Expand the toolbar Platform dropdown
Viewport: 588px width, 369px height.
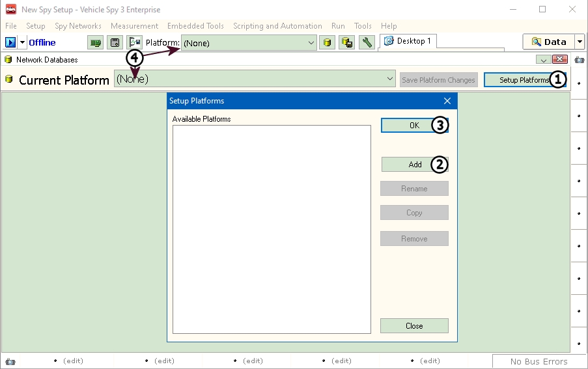pyautogui.click(x=311, y=43)
